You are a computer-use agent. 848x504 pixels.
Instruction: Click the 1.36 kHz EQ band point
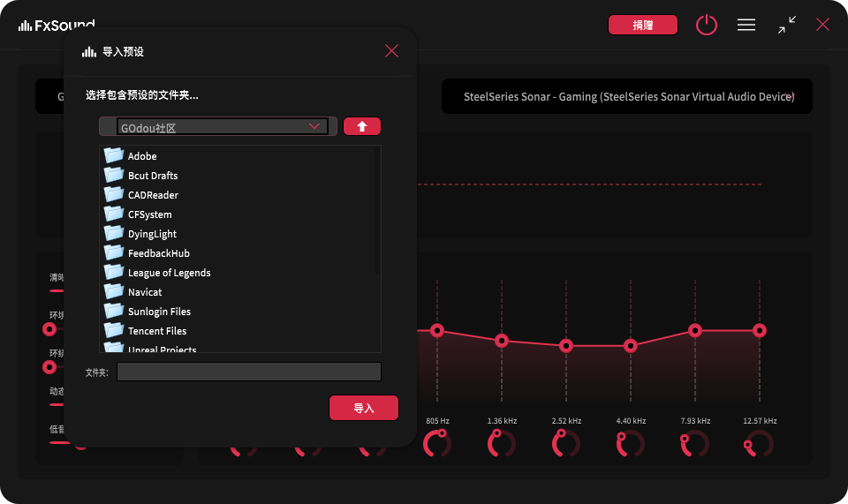pos(502,341)
